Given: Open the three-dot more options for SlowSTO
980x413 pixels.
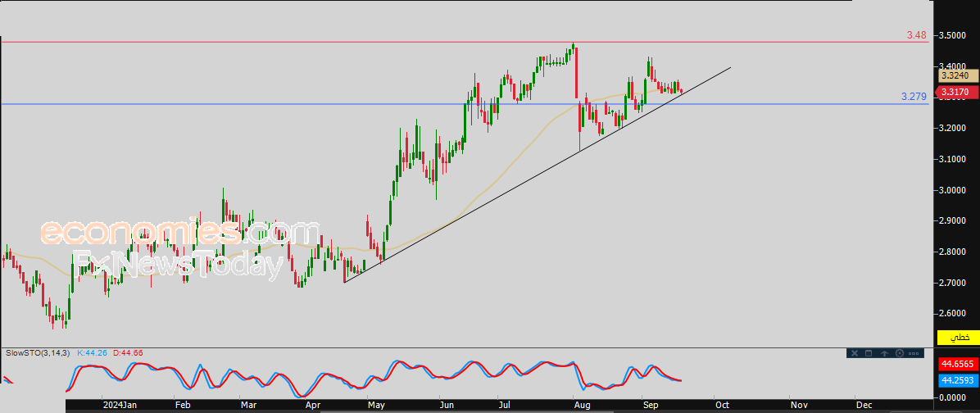Looking at the screenshot, I should (x=914, y=353).
